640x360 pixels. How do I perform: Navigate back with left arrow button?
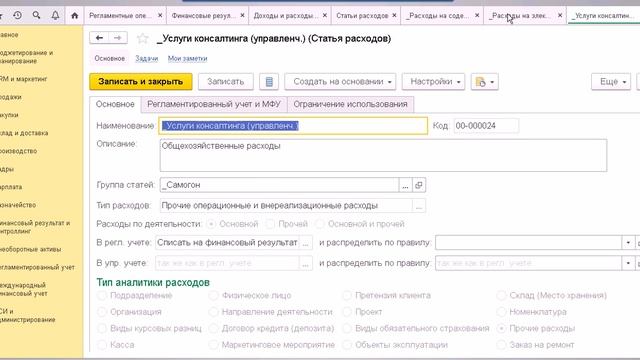click(x=99, y=38)
